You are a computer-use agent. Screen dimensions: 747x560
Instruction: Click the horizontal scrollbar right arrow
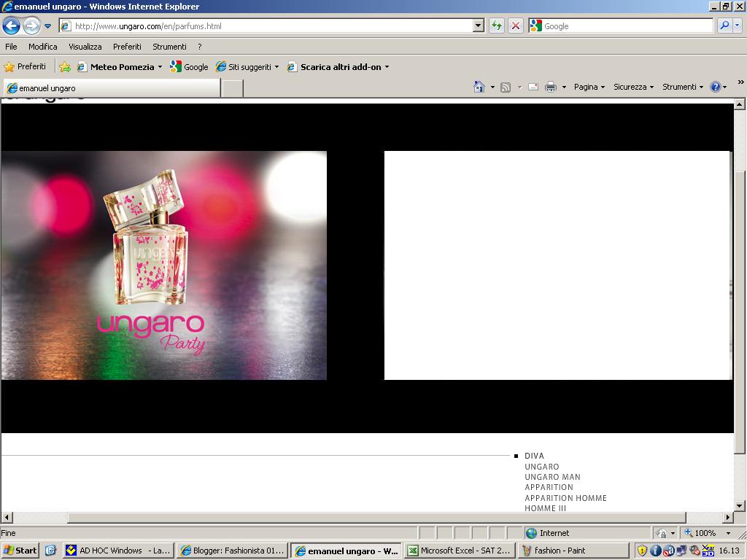tap(728, 517)
